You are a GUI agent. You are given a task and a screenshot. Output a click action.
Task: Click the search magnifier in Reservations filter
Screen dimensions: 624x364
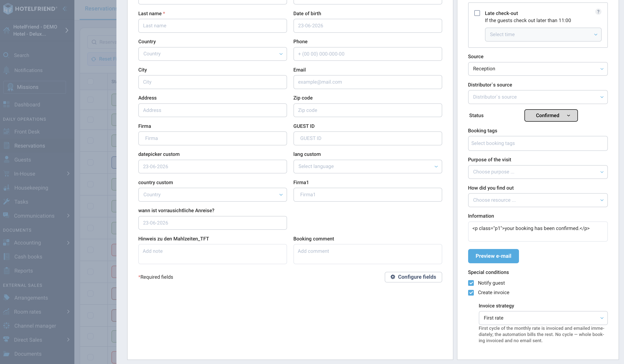tap(94, 42)
